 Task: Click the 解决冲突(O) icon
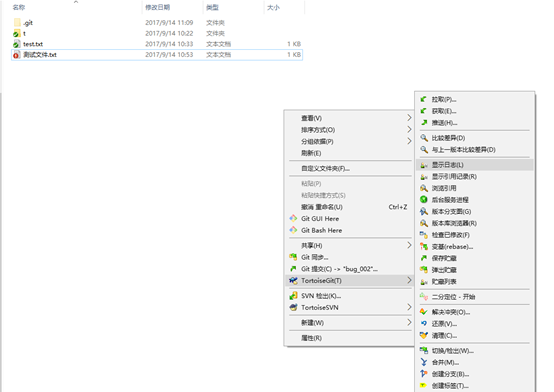424,312
